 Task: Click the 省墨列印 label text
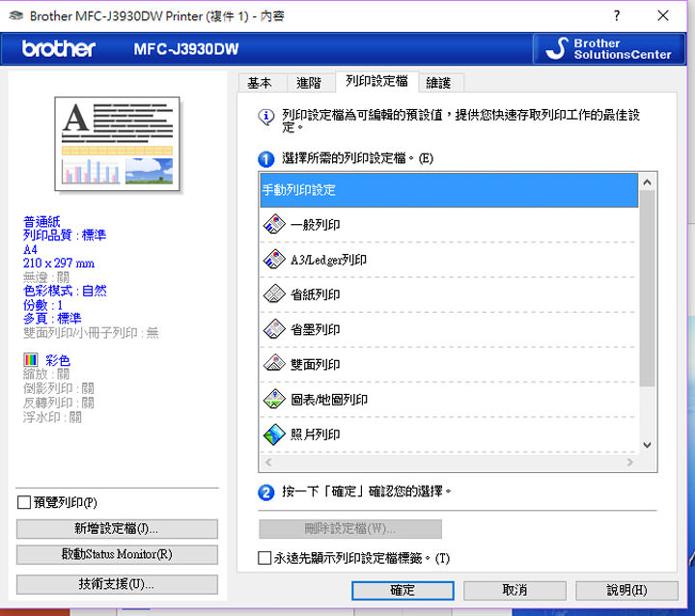315,329
